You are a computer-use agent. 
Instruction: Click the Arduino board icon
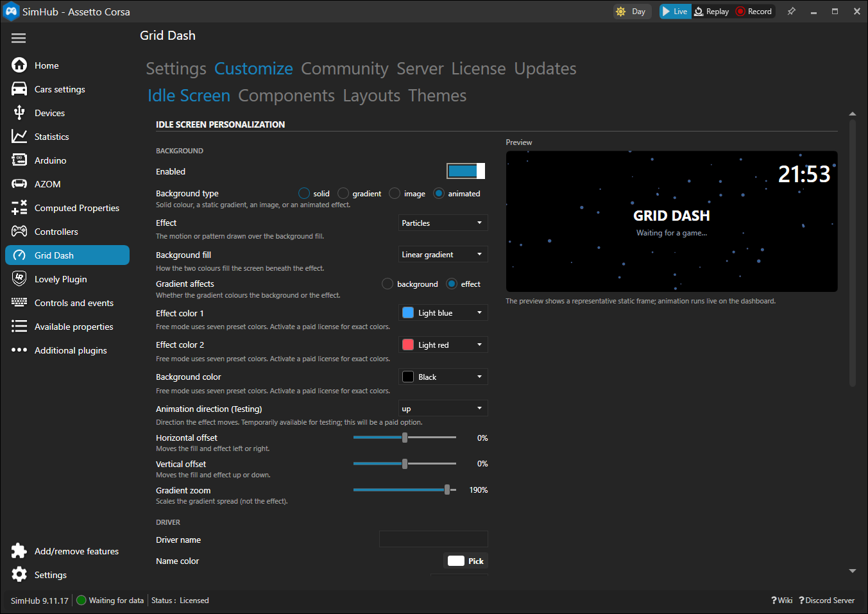(x=19, y=160)
